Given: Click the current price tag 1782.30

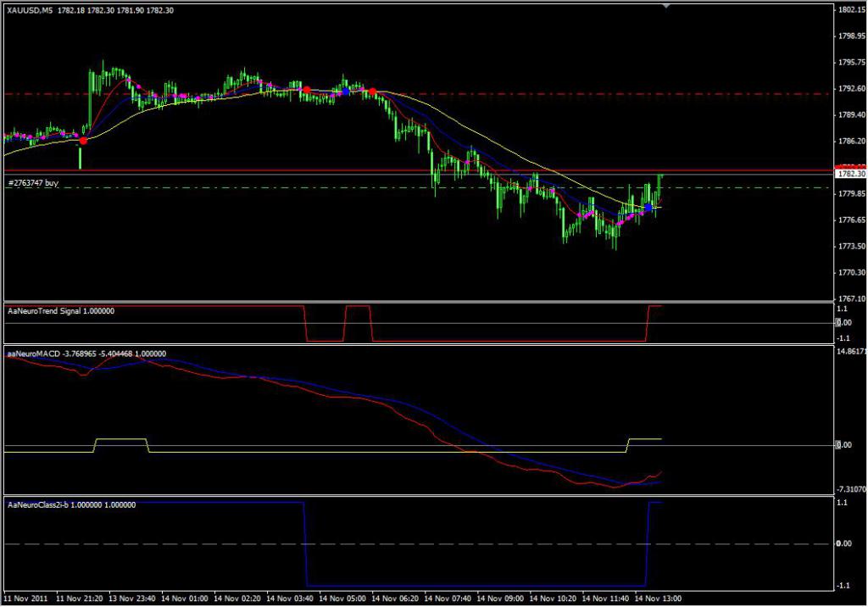Looking at the screenshot, I should pyautogui.click(x=850, y=174).
